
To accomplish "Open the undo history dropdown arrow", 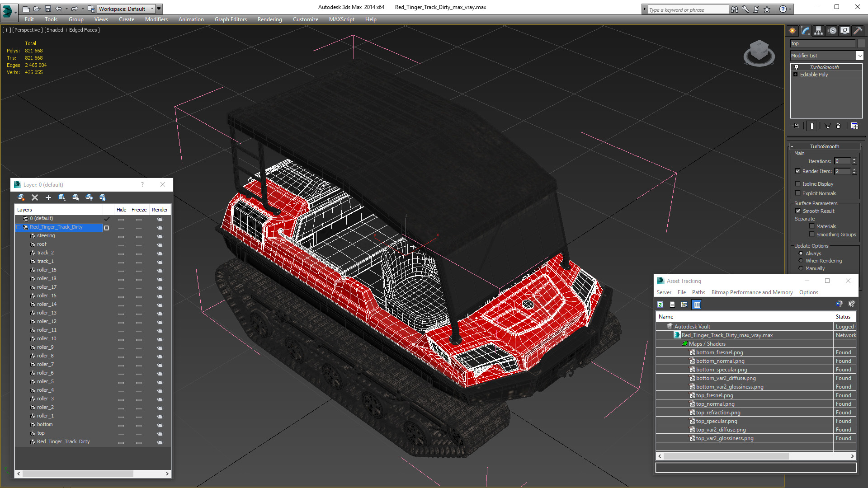I will [66, 9].
